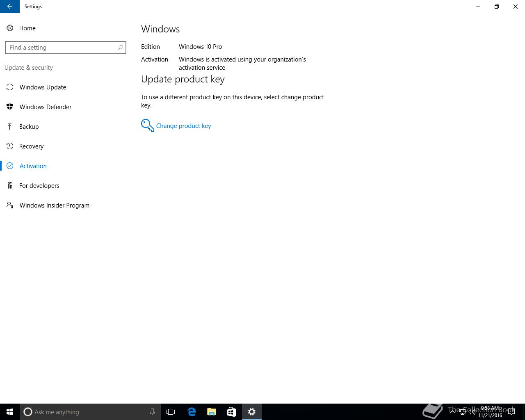Click the Ask me anything search box
This screenshot has height=420, width=525.
90,412
